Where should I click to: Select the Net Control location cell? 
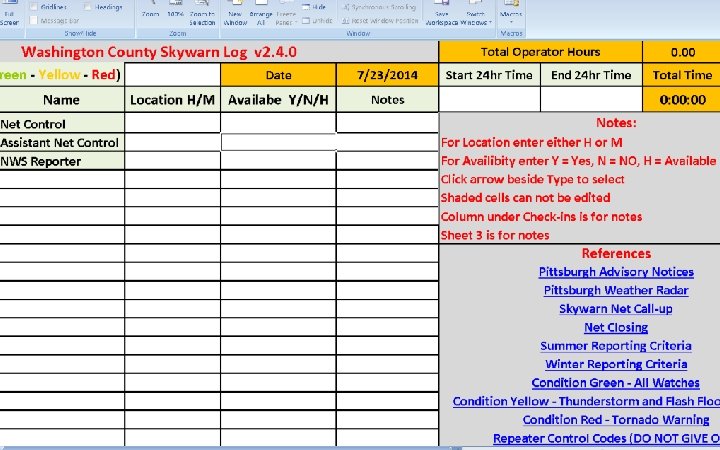click(172, 123)
